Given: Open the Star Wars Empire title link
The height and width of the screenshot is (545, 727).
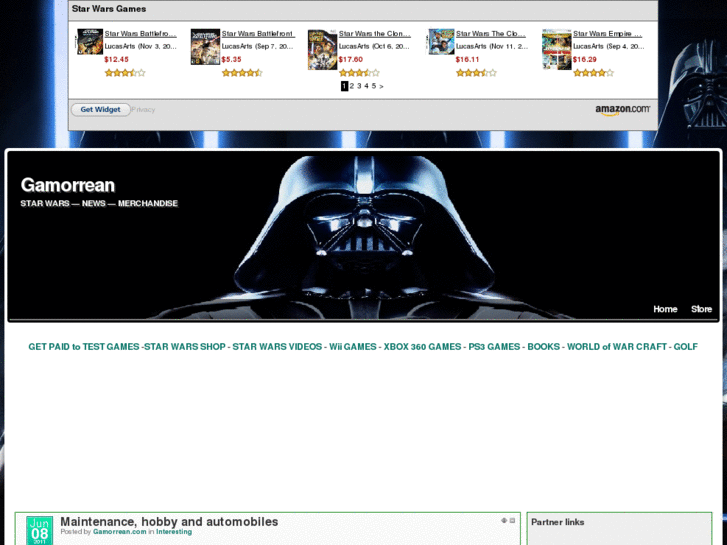Looking at the screenshot, I should (x=607, y=34).
